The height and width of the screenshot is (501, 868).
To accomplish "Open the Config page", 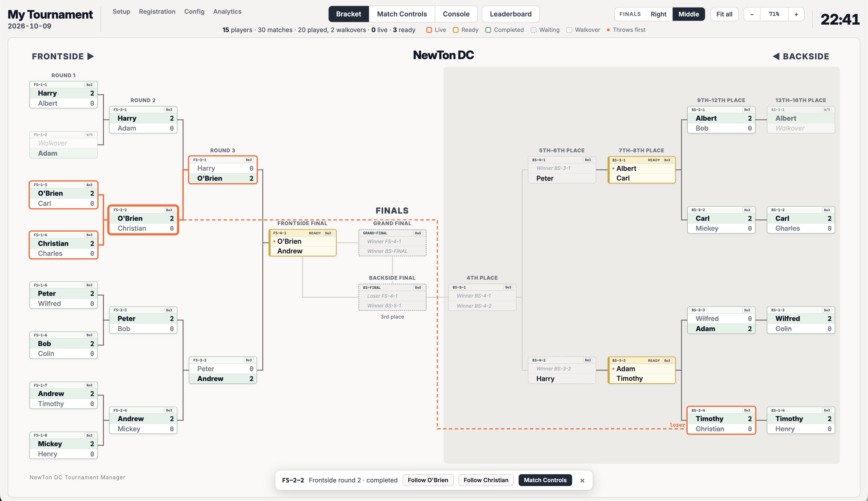I will 194,11.
